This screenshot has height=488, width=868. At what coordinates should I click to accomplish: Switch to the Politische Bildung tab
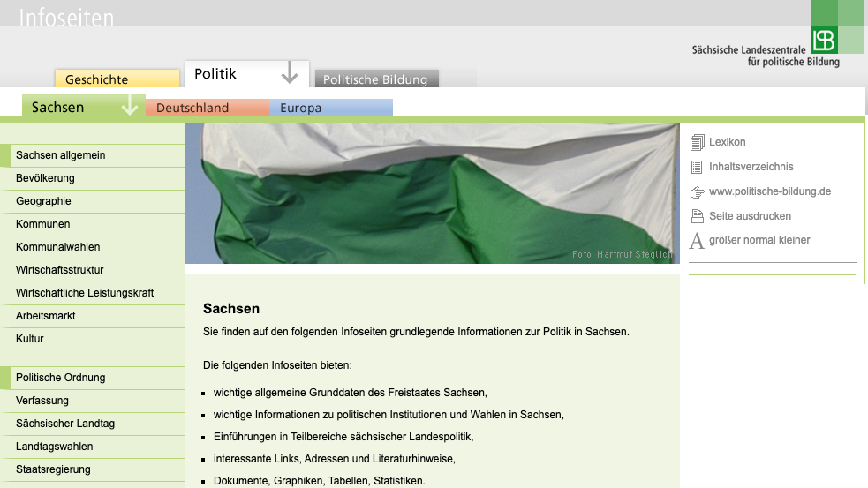(375, 79)
